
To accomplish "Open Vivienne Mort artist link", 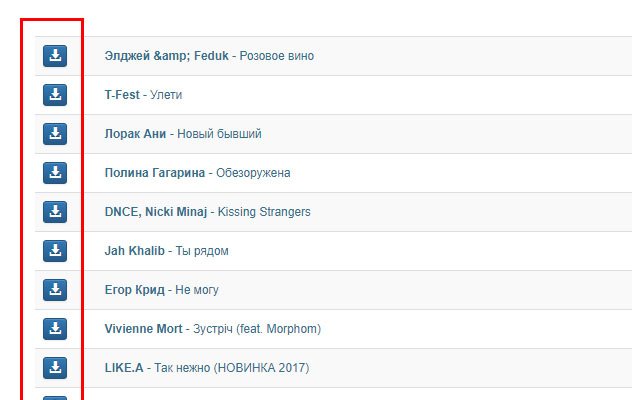I will (x=143, y=329).
